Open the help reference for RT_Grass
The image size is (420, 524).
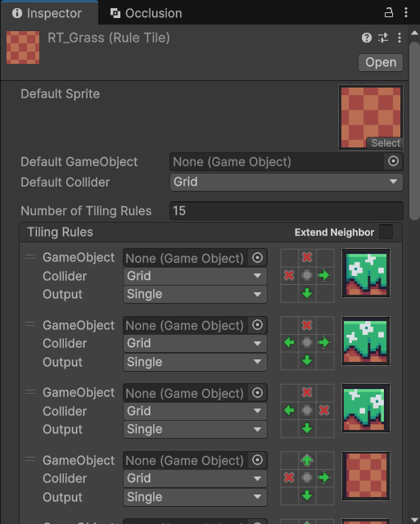tap(367, 38)
